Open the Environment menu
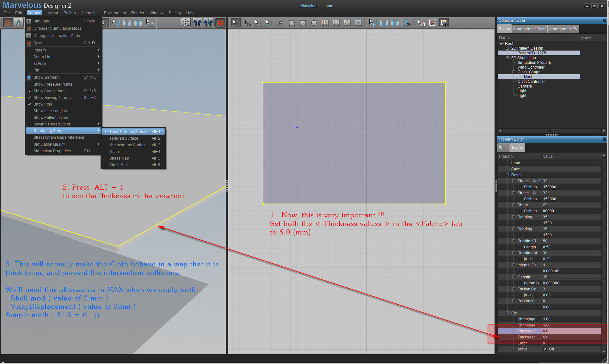The width and height of the screenshot is (609, 364). 115,13
